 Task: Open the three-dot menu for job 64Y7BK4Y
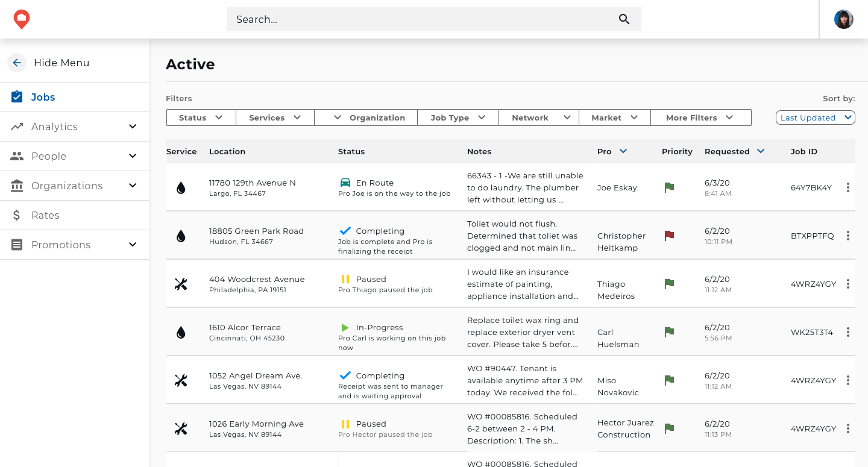tap(848, 187)
